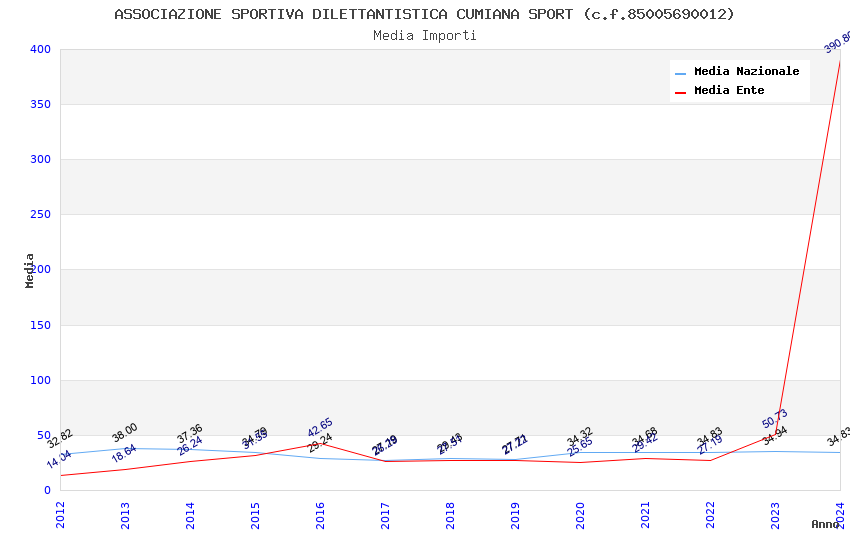Click the subtitle Media Importi
850x550 pixels.
pyautogui.click(x=425, y=36)
